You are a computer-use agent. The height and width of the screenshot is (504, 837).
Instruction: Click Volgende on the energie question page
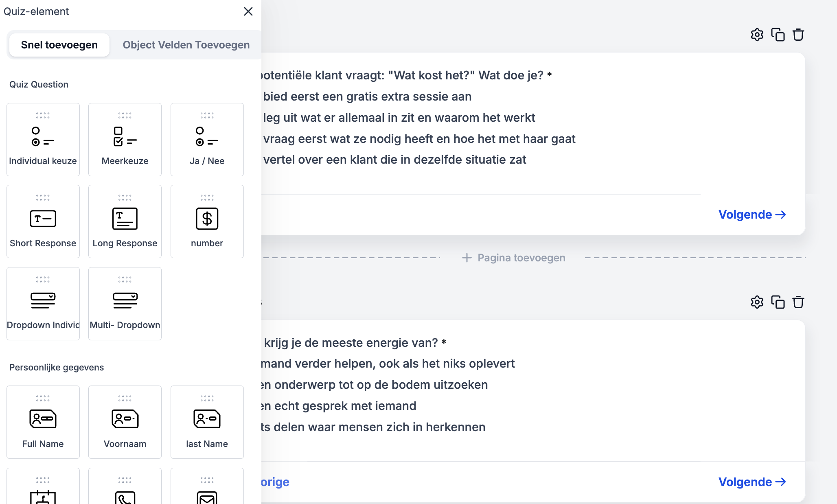(x=752, y=482)
